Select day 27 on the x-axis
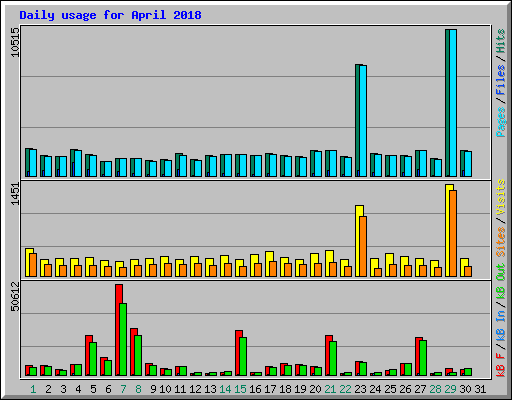This screenshot has width=512, height=400. click(420, 389)
